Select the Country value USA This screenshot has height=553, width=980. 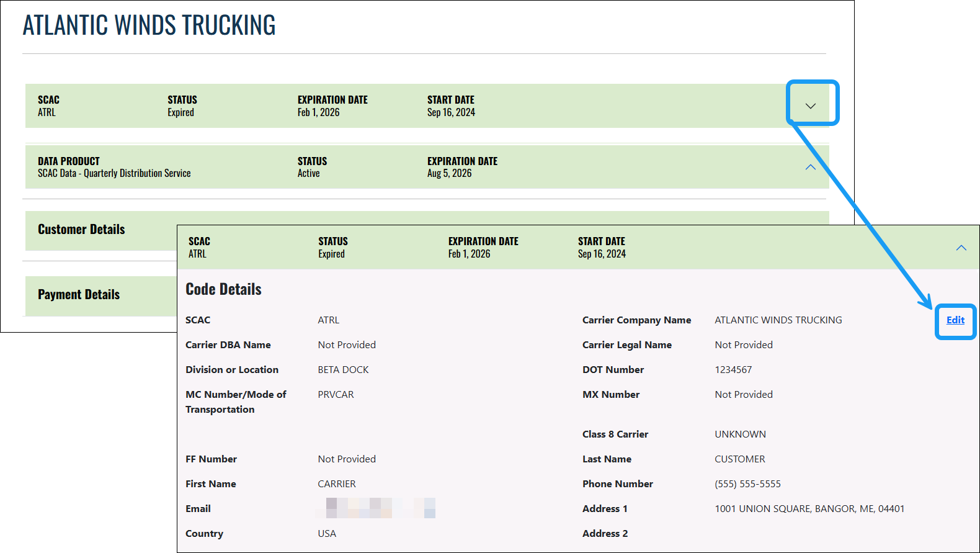pos(327,534)
